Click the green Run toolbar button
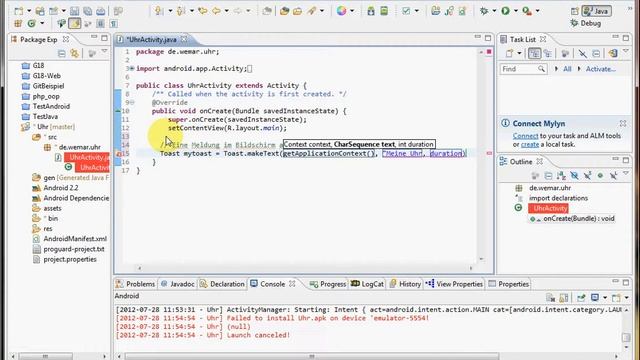The height and width of the screenshot is (360, 640). 505,11
